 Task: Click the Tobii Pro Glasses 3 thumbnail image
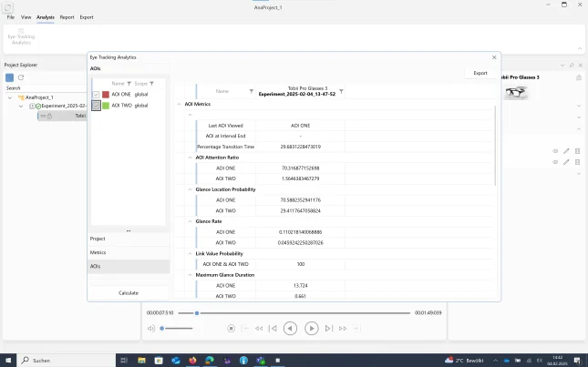[516, 92]
